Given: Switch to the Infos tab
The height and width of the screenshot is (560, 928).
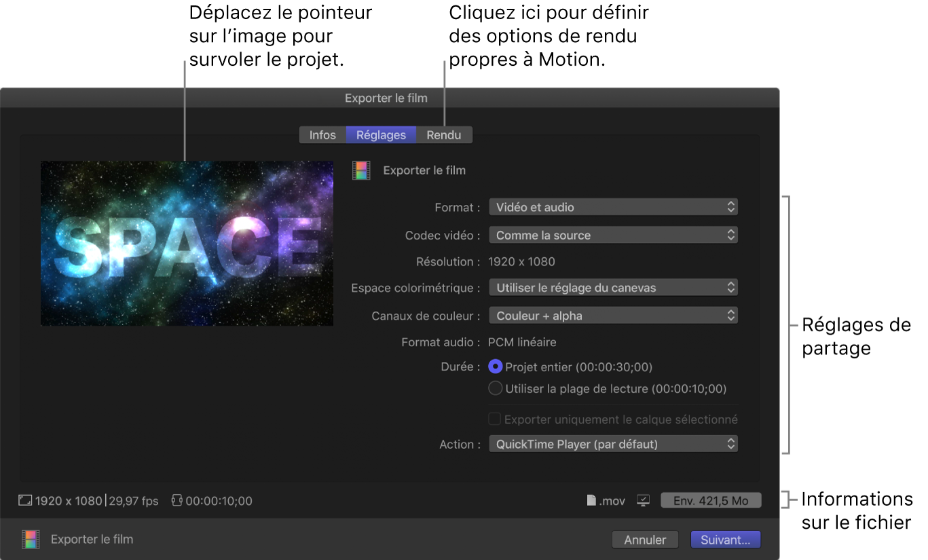Looking at the screenshot, I should (322, 134).
